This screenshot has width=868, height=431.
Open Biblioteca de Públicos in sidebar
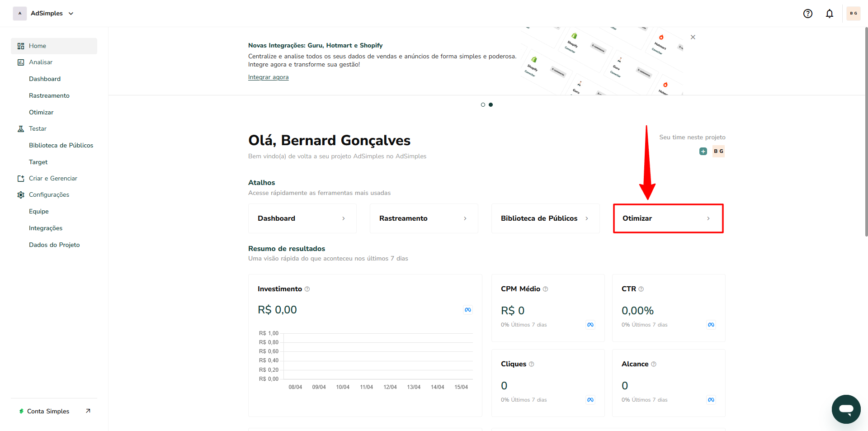[61, 145]
